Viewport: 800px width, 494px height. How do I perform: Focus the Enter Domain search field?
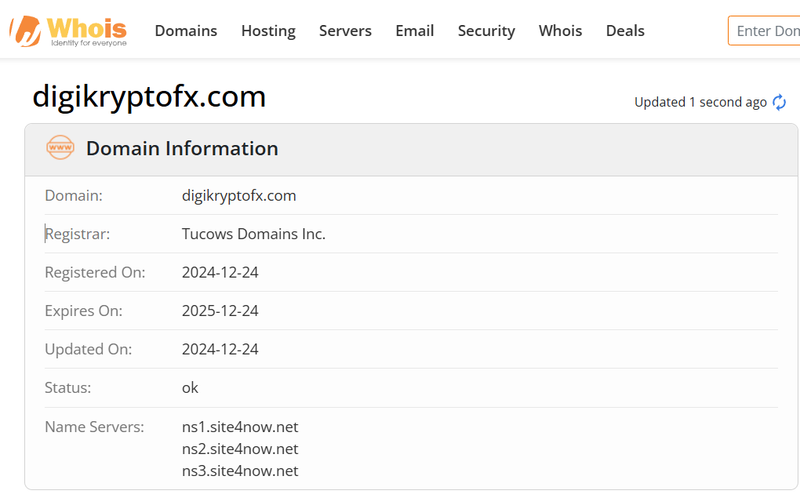click(x=764, y=31)
